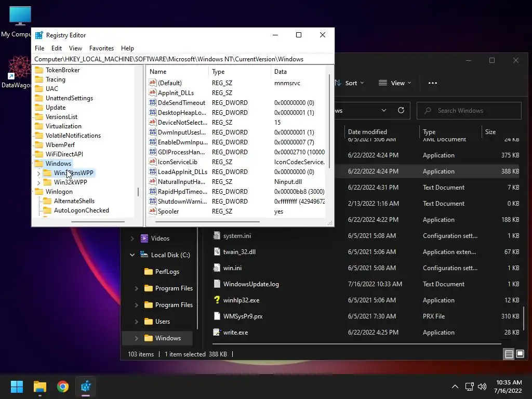
Task: Select the ShutdownWarni... DWORD icon
Action: click(x=153, y=201)
